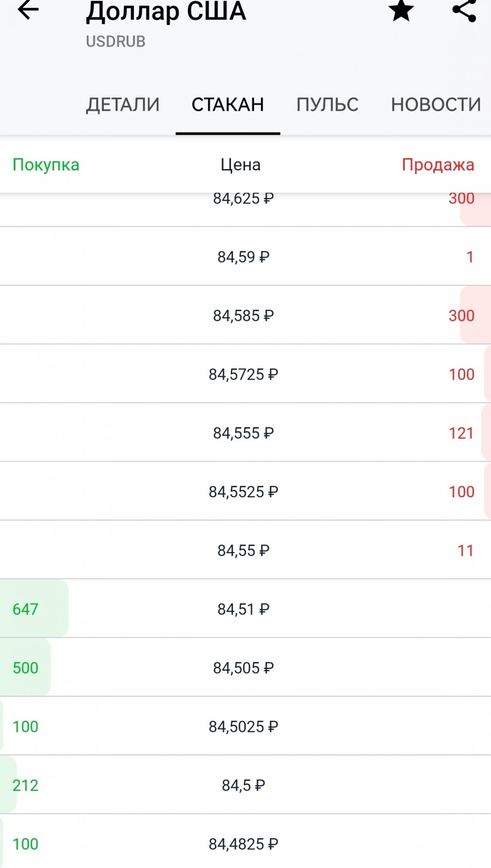Switch to the ДЕТАЛИ tab
The height and width of the screenshot is (868, 491).
click(123, 105)
